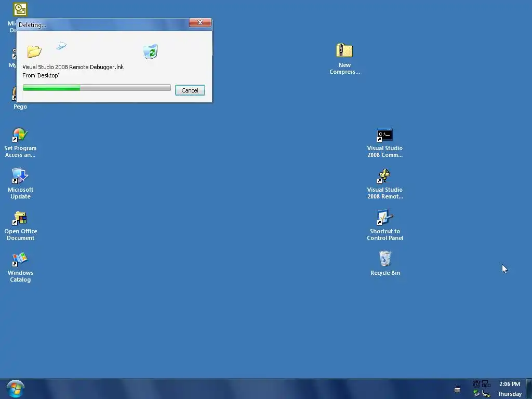The image size is (532, 399).
Task: Close the Deleting dialog window
Action: coord(200,22)
